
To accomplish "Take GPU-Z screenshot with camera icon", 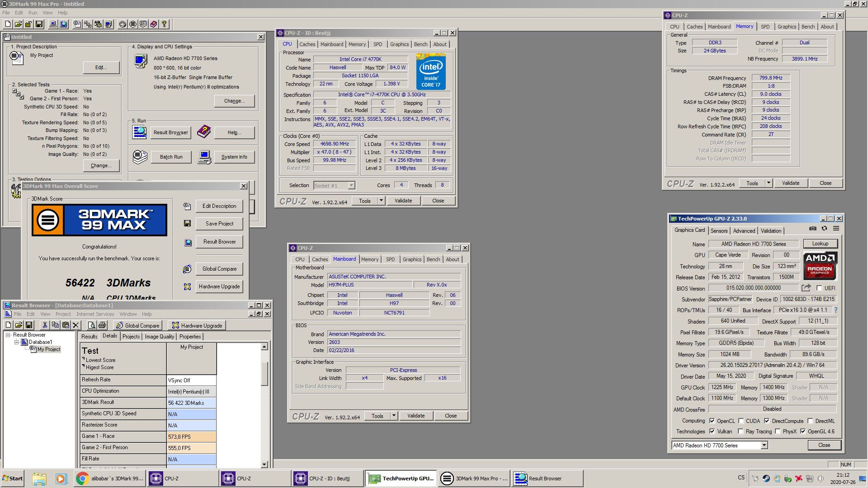I will click(x=813, y=229).
